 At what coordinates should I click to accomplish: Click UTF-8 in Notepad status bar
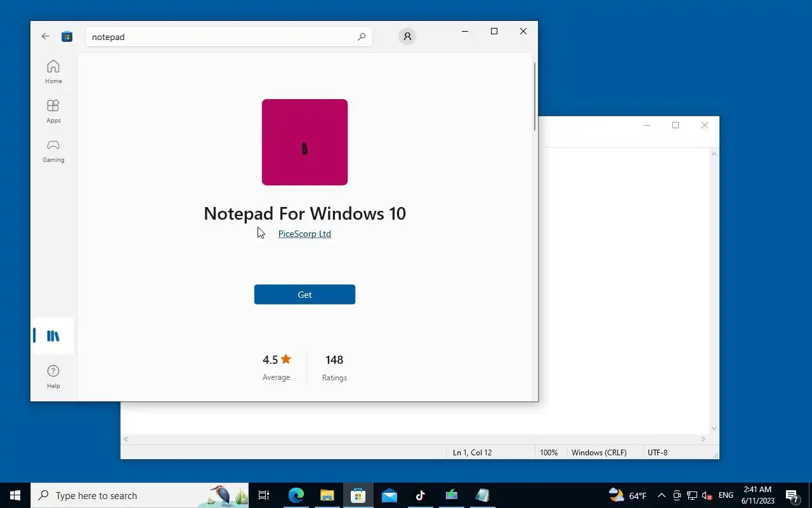[x=657, y=453]
